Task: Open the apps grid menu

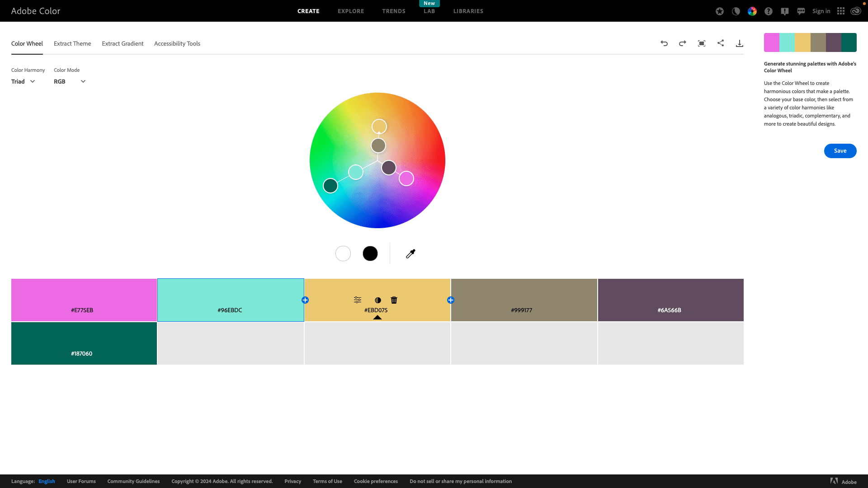Action: (x=841, y=11)
